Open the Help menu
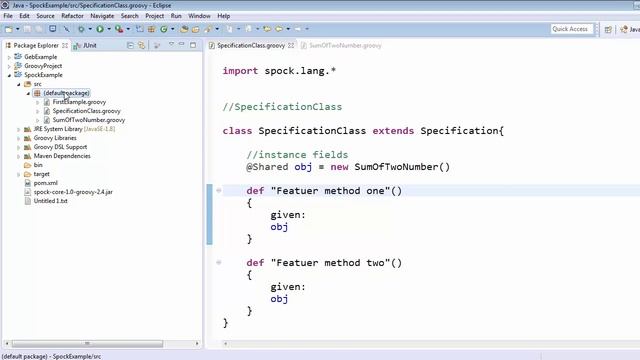This screenshot has width=640, height=360. click(x=223, y=16)
